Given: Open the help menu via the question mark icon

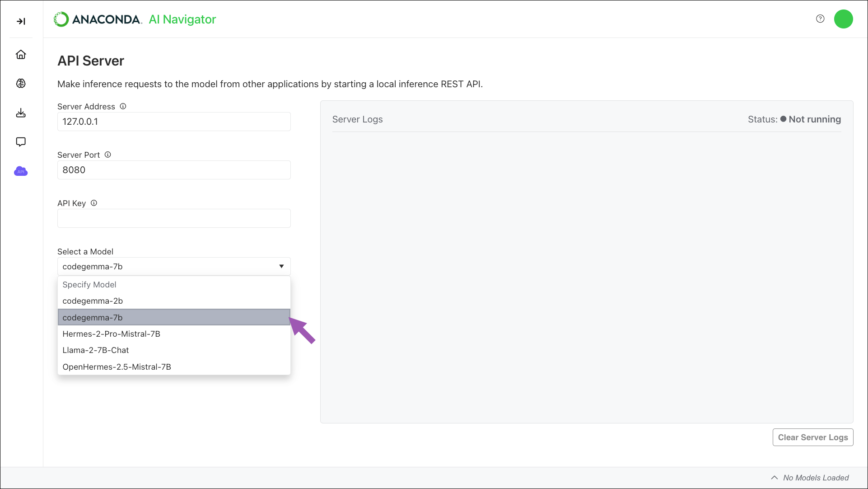Looking at the screenshot, I should tap(820, 19).
